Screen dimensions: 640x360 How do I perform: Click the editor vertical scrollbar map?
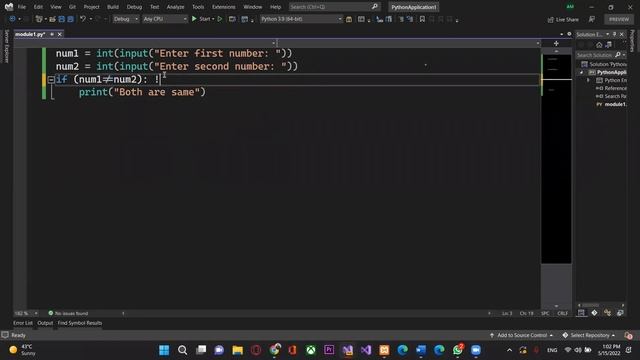click(556, 159)
